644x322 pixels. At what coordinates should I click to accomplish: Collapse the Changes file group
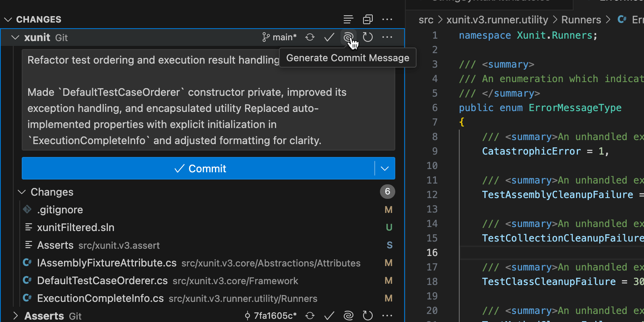(x=22, y=192)
